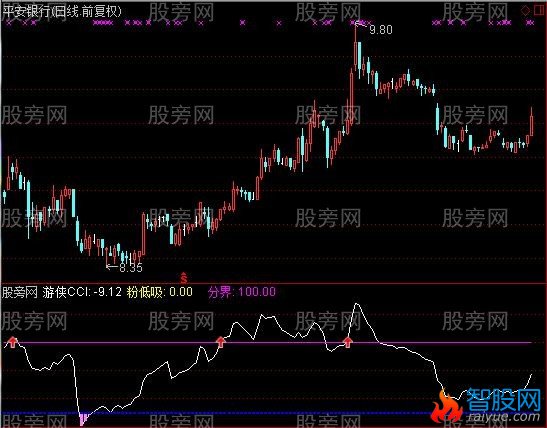This screenshot has width=547, height=428.
Task: Click the 8.35 low price label
Action: tap(131, 268)
